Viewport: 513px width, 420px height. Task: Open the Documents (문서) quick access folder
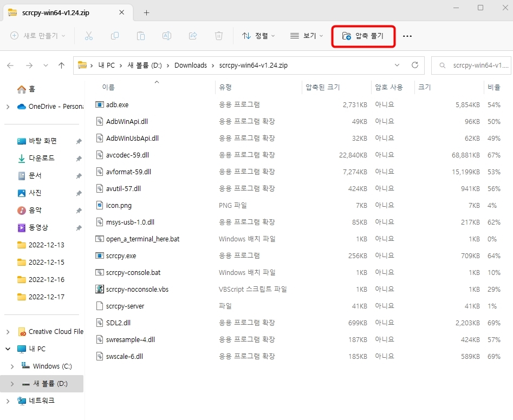tap(29, 175)
